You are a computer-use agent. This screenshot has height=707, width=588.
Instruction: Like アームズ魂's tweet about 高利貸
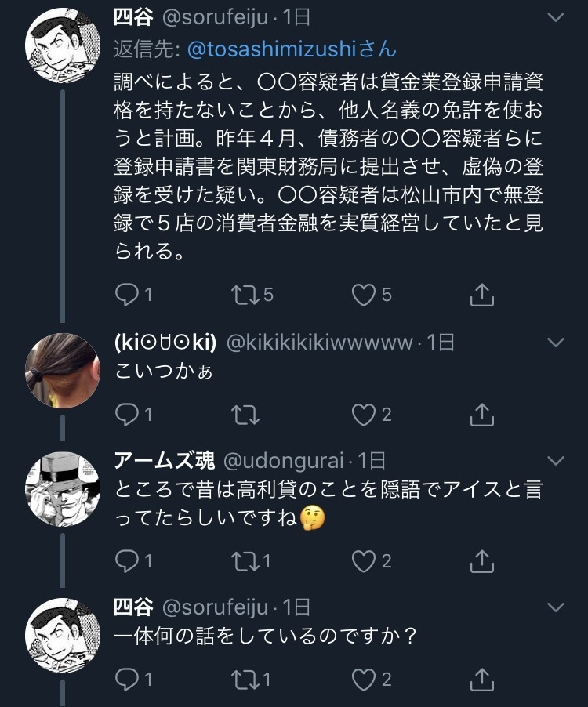click(364, 560)
